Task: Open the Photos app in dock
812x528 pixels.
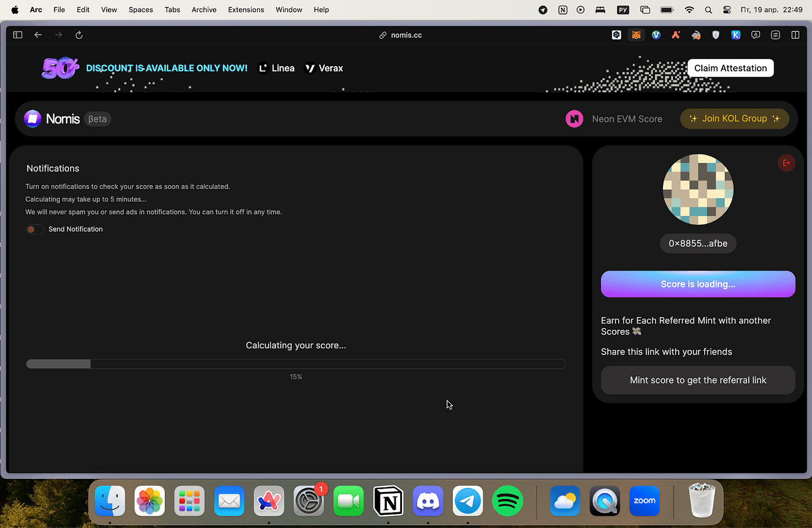Action: (150, 501)
